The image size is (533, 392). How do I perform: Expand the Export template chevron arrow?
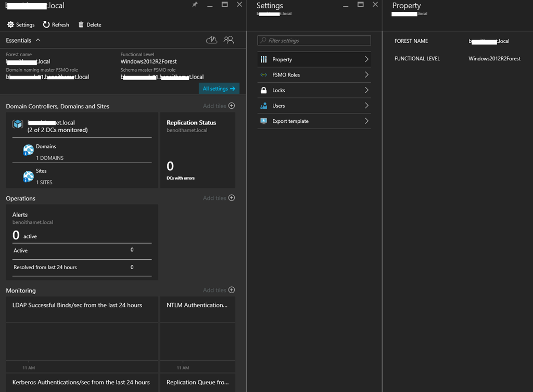point(366,121)
